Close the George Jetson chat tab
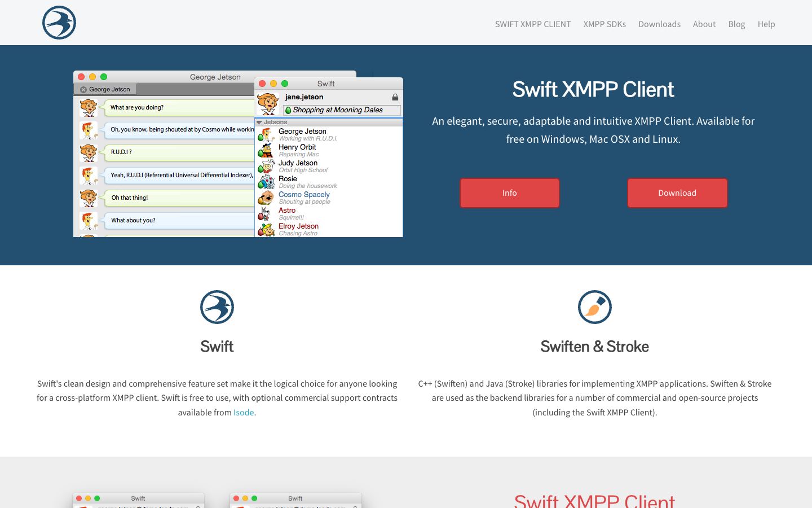Image resolution: width=812 pixels, height=508 pixels. (x=83, y=90)
